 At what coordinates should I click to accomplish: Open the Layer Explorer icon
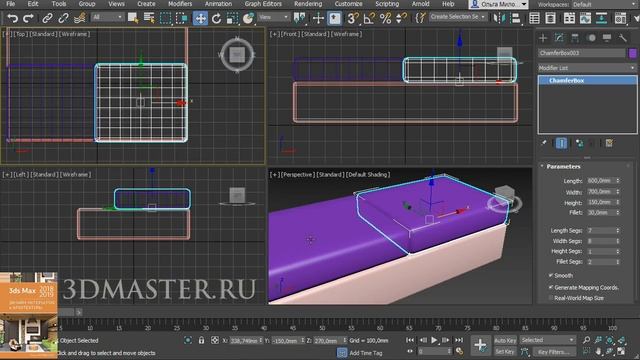pos(551,18)
